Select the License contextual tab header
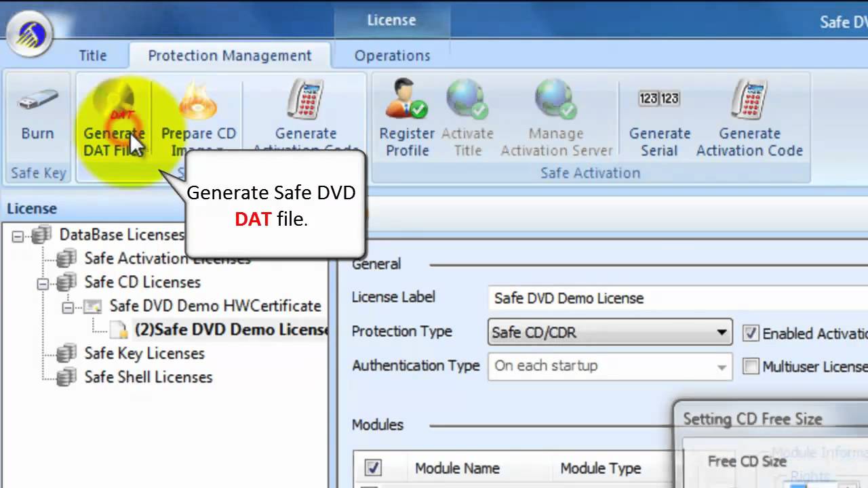The width and height of the screenshot is (868, 488). coord(391,20)
